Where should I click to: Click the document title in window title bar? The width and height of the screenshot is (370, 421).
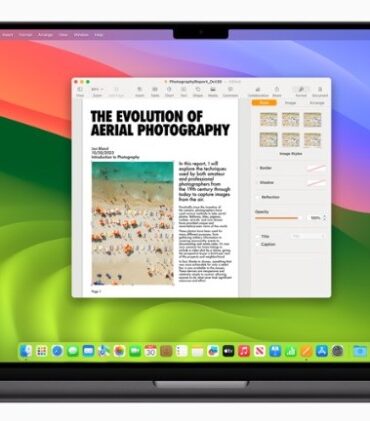(195, 82)
